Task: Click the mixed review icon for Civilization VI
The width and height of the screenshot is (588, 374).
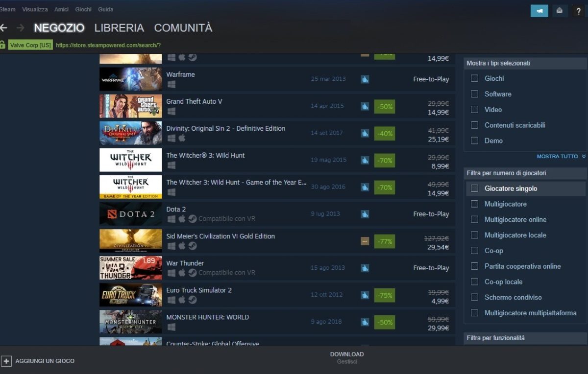Action: coord(365,241)
